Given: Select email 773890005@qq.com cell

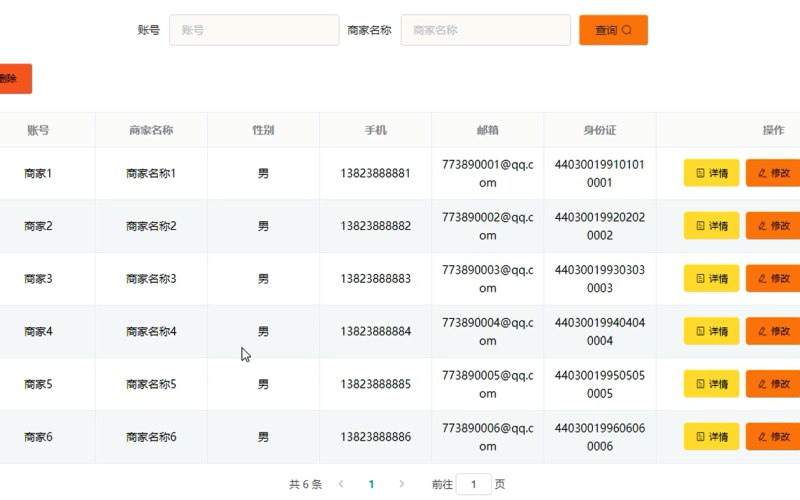Looking at the screenshot, I should (x=488, y=384).
